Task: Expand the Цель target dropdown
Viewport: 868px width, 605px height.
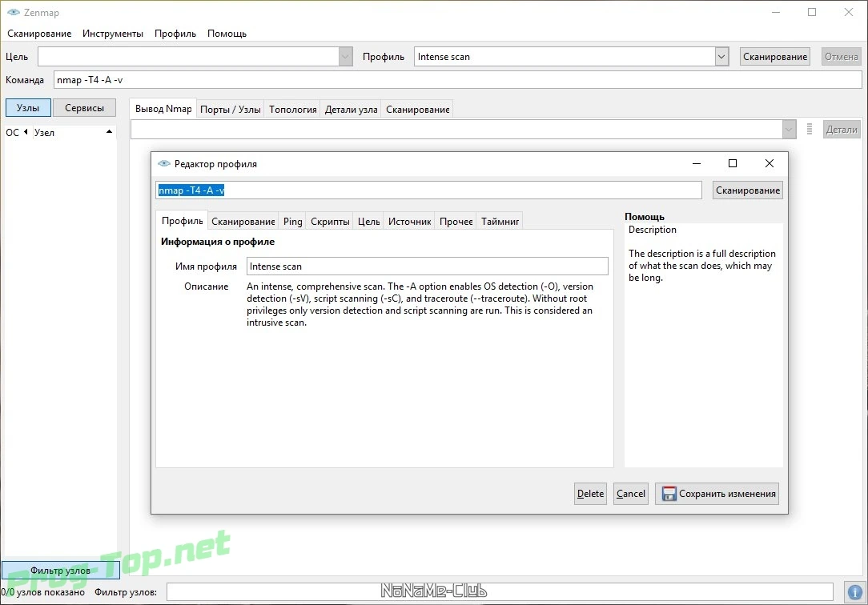Action: [345, 56]
